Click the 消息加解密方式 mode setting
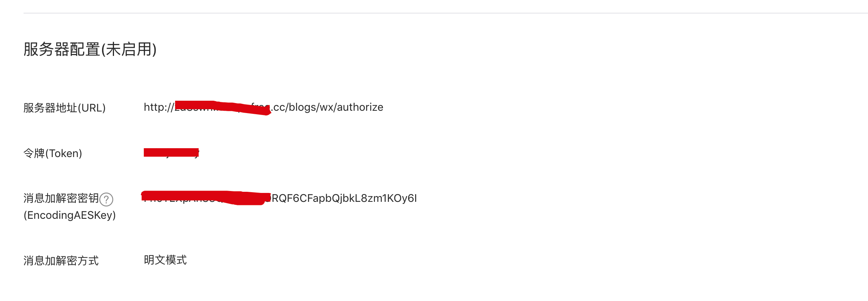This screenshot has width=868, height=301. 61,260
